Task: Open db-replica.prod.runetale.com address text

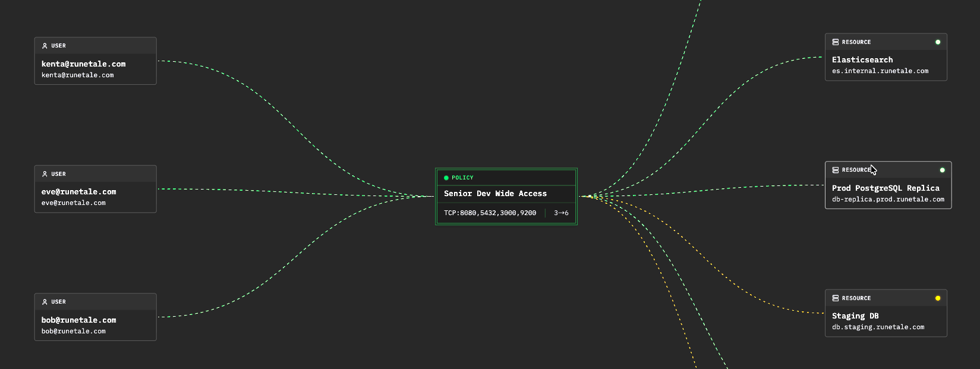Action: point(888,200)
